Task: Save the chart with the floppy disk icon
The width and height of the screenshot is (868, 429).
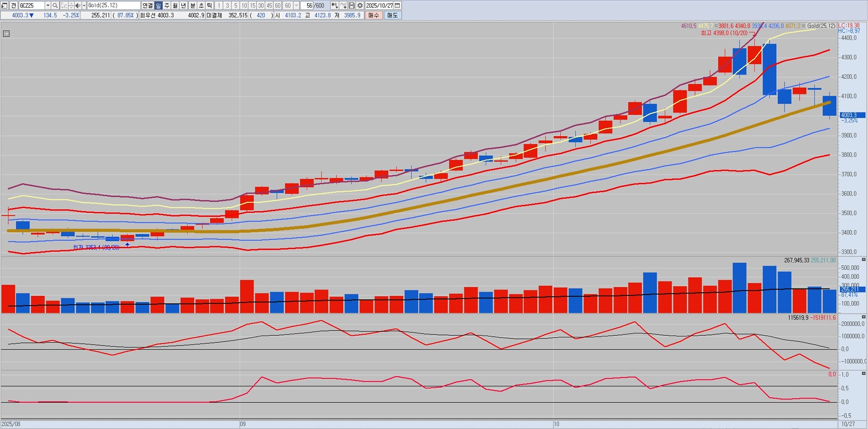Action: pos(352,5)
